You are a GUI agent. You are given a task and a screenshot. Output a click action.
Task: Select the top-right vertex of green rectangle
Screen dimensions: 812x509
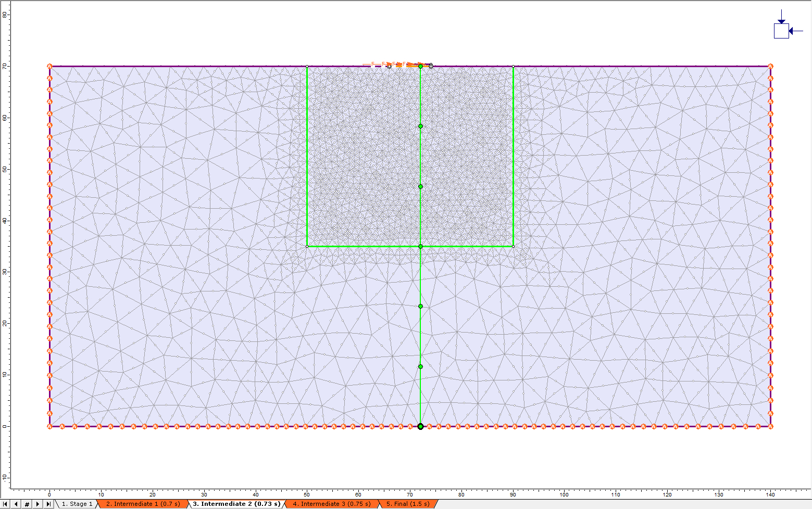pyautogui.click(x=513, y=66)
